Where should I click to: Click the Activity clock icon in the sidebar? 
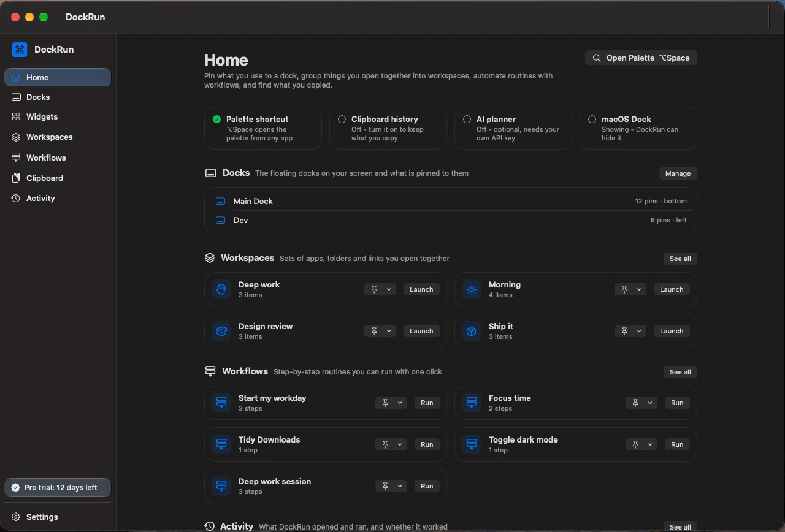pyautogui.click(x=16, y=198)
